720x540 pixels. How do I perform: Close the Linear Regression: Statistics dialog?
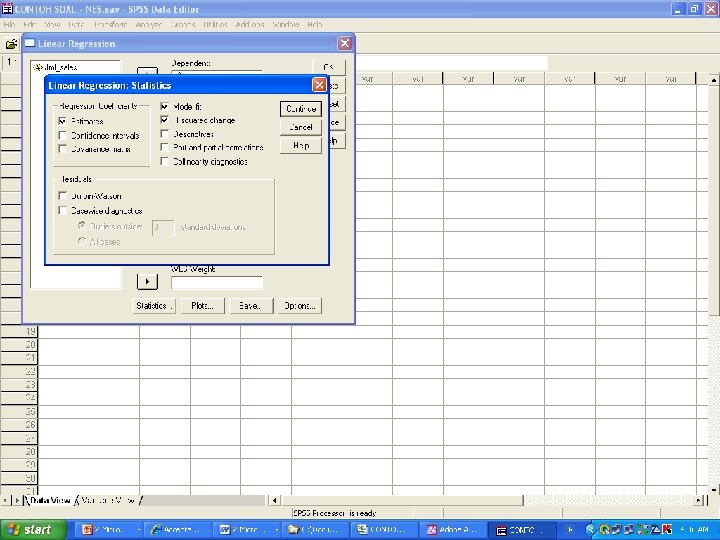pos(319,85)
